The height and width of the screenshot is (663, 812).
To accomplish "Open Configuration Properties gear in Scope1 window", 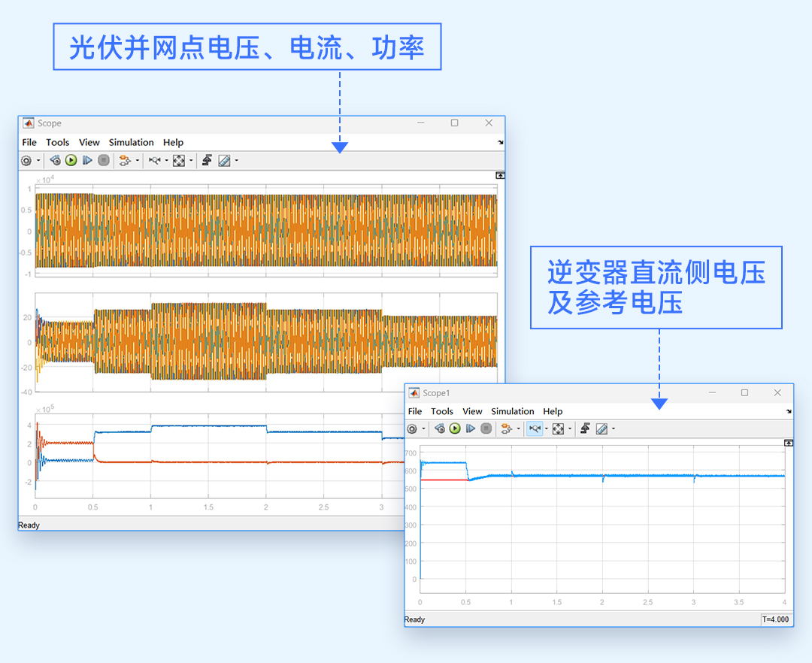I will click(412, 428).
